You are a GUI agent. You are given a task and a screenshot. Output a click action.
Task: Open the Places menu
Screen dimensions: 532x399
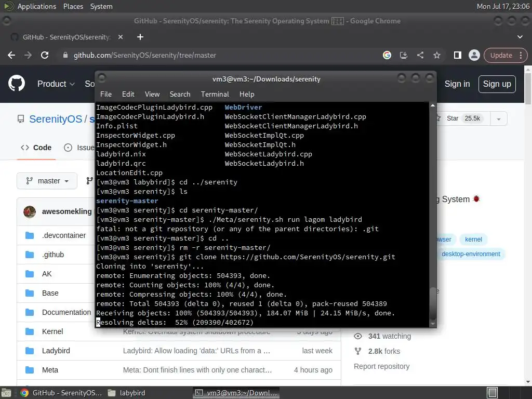[73, 6]
